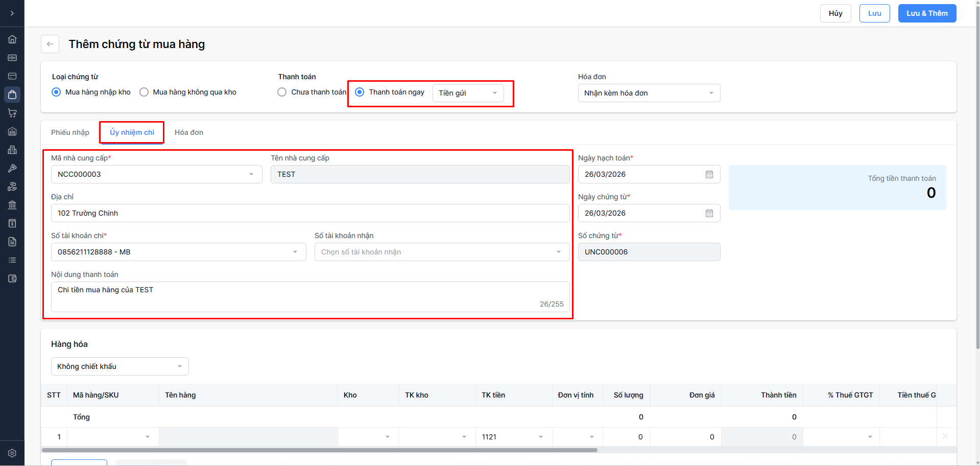Expand the Không chiết khấu dropdown

(119, 366)
